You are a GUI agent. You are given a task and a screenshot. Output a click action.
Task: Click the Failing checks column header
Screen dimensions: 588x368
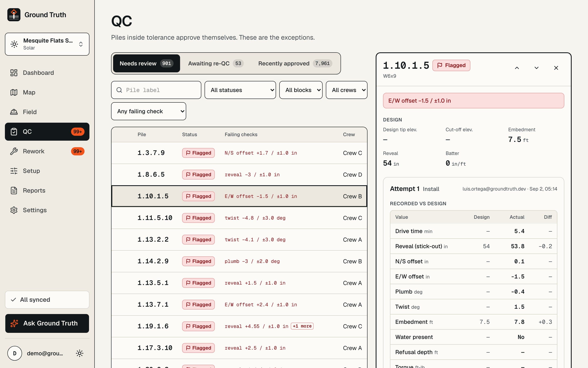241,134
